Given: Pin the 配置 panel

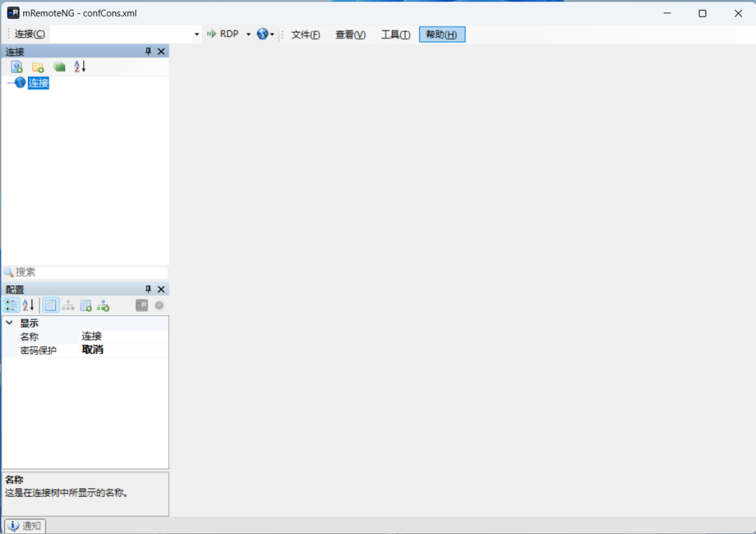Looking at the screenshot, I should (x=148, y=289).
